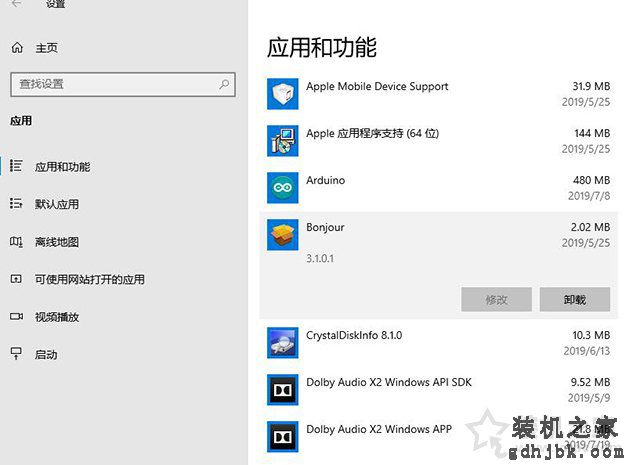
Task: Click the 离线地图 map icon in sidebar
Action: [x=16, y=242]
